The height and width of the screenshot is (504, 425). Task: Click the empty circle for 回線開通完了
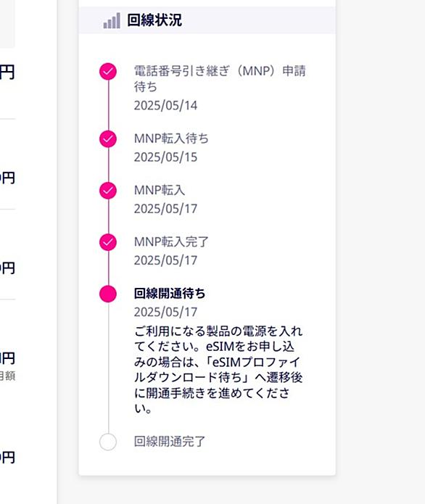[108, 442]
